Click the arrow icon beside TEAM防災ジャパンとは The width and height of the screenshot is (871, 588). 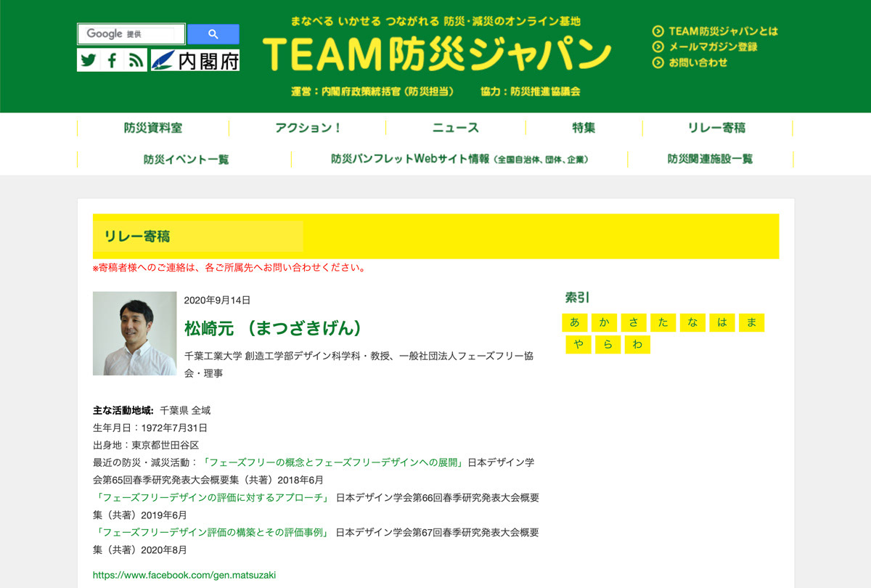(658, 31)
